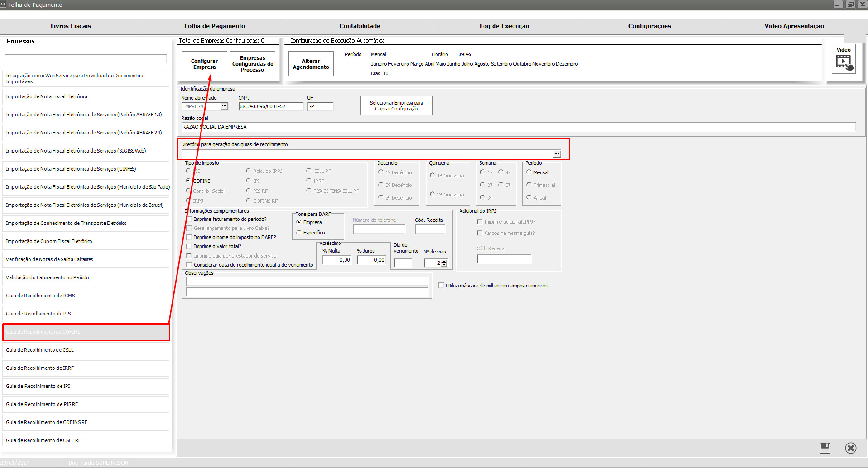Viewport: 868px width, 468px height.
Task: Click the save floppy disk icon
Action: point(825,448)
